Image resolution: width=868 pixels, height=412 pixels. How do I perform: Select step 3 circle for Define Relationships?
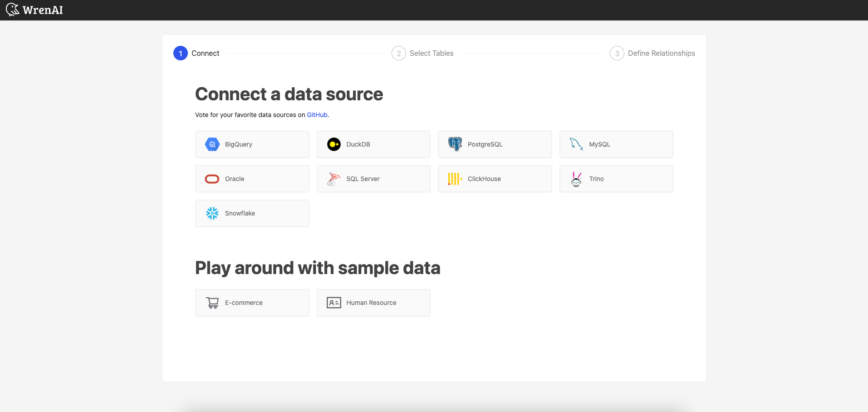[x=617, y=53]
